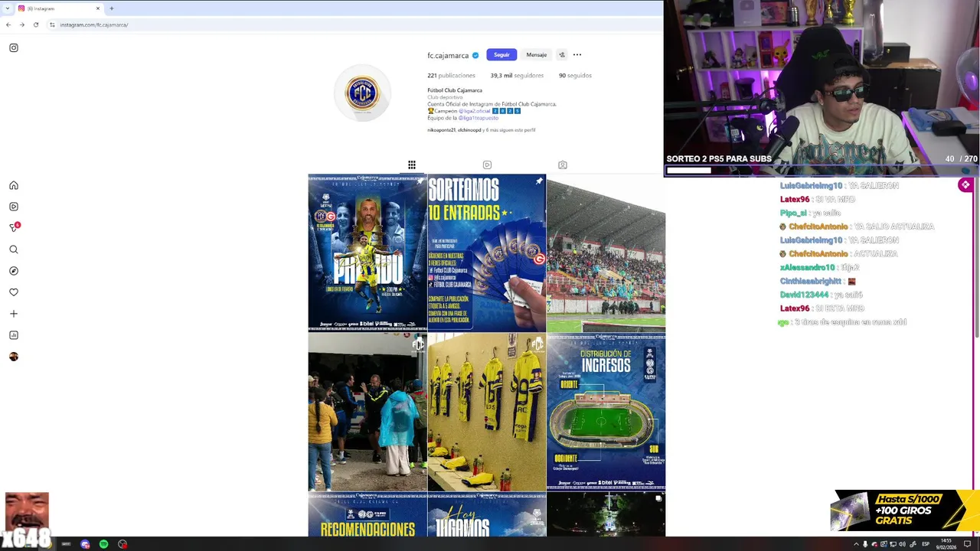The width and height of the screenshot is (980, 551).
Task: Open Discord from the taskbar
Action: (85, 544)
